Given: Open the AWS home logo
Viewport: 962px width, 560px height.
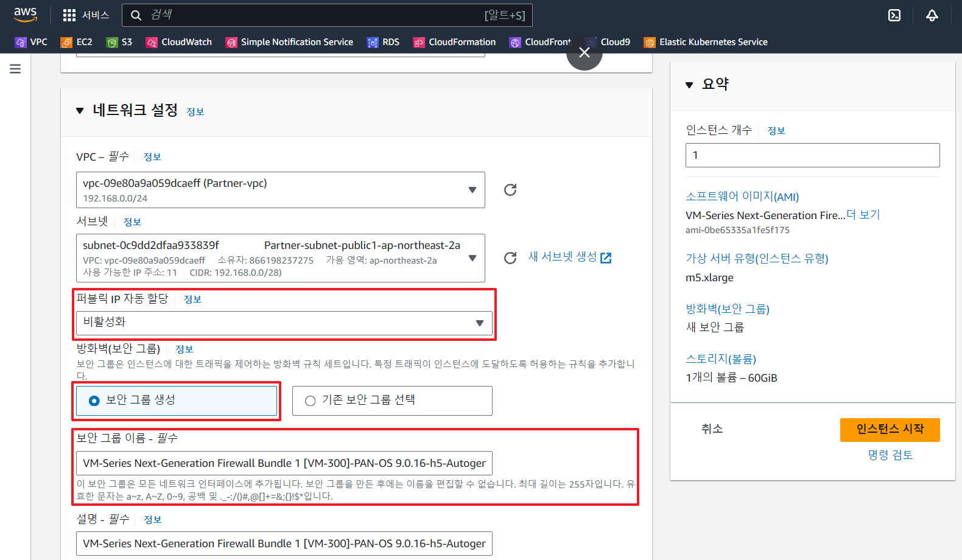Looking at the screenshot, I should [x=26, y=15].
